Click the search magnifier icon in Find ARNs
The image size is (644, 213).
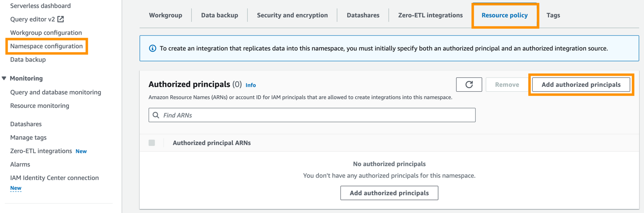click(156, 115)
